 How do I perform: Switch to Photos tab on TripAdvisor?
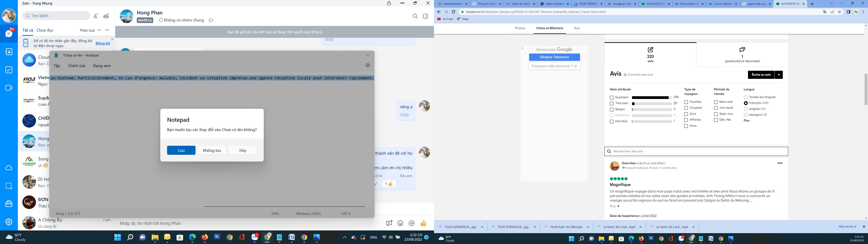(520, 28)
